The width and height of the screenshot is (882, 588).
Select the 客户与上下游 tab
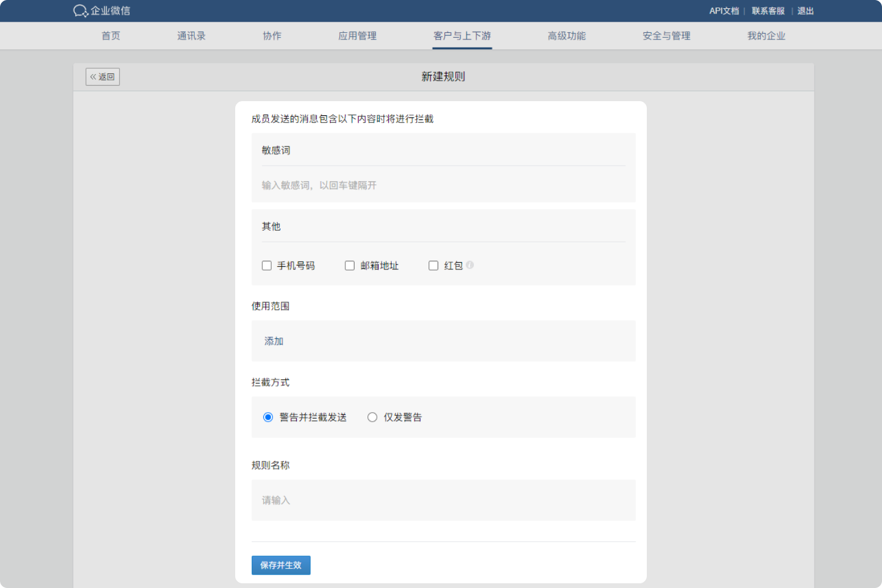pyautogui.click(x=462, y=36)
